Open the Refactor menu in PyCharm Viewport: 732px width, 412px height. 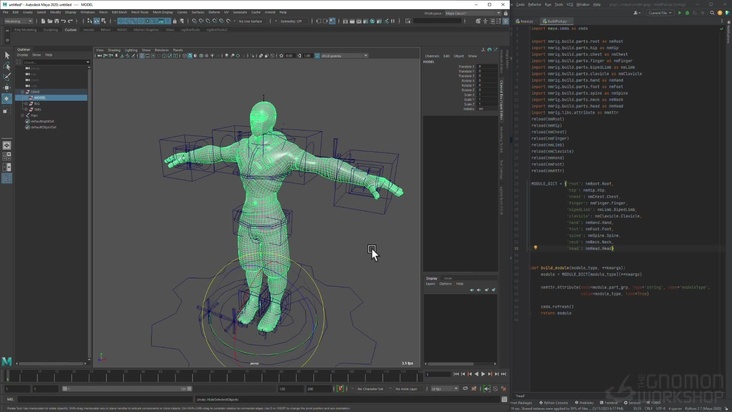(x=535, y=4)
